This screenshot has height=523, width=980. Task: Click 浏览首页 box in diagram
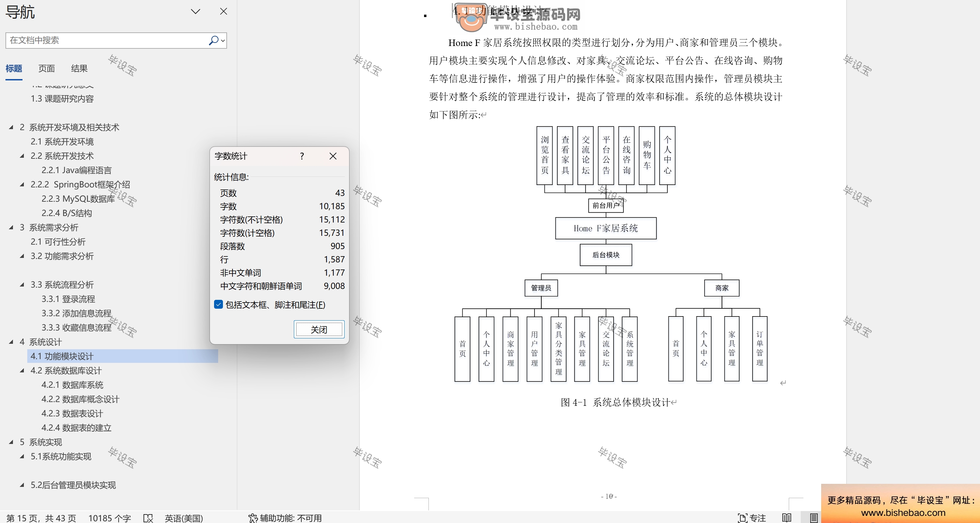[545, 156]
